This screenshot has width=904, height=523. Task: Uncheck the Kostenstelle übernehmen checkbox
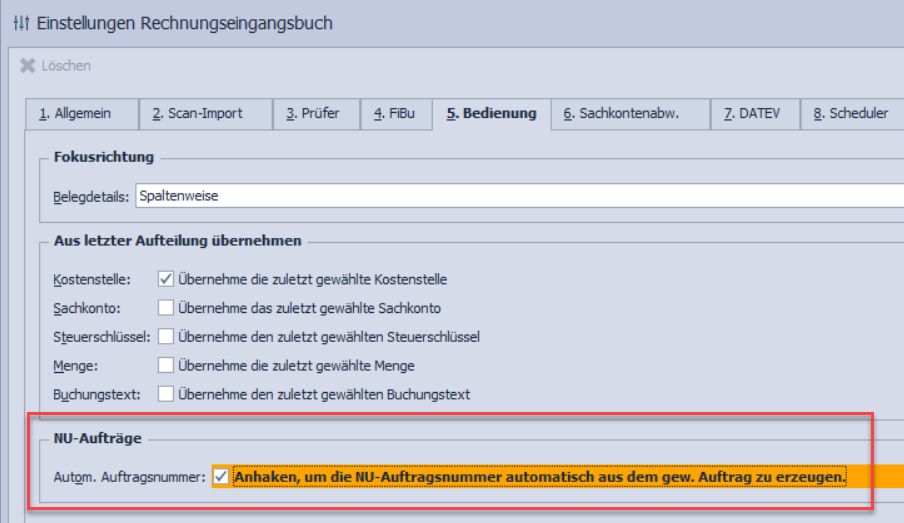(x=166, y=279)
